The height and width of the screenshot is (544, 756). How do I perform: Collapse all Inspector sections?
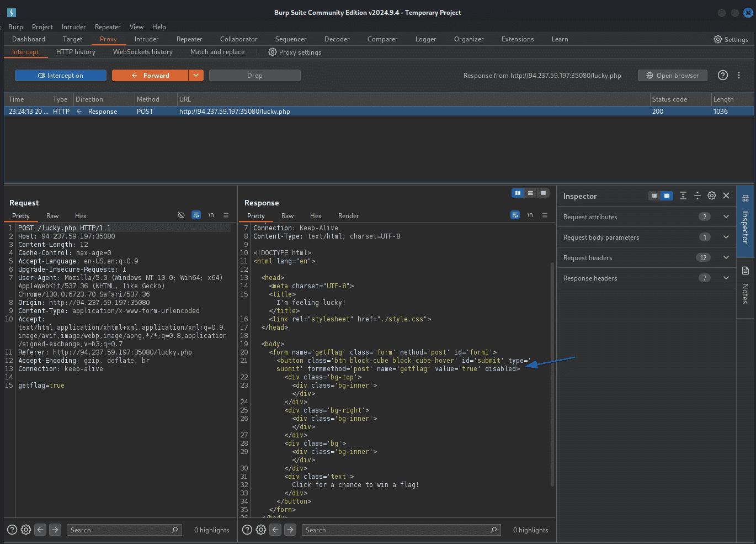point(698,196)
